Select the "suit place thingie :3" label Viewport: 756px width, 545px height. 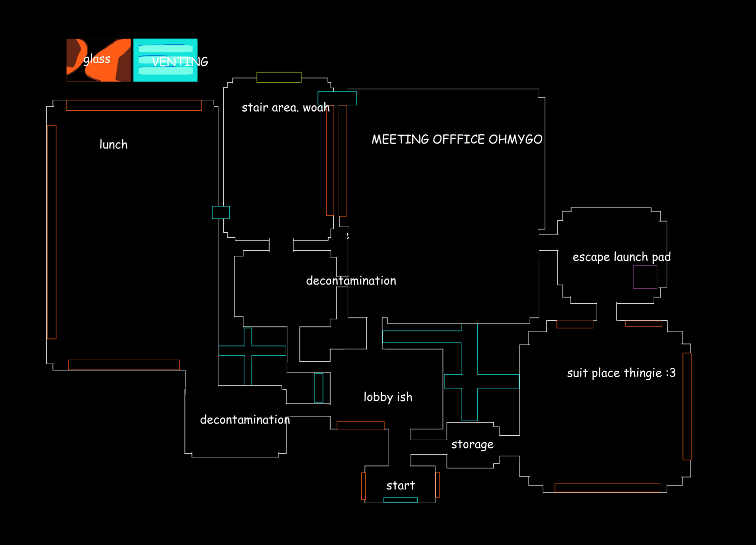(x=621, y=373)
